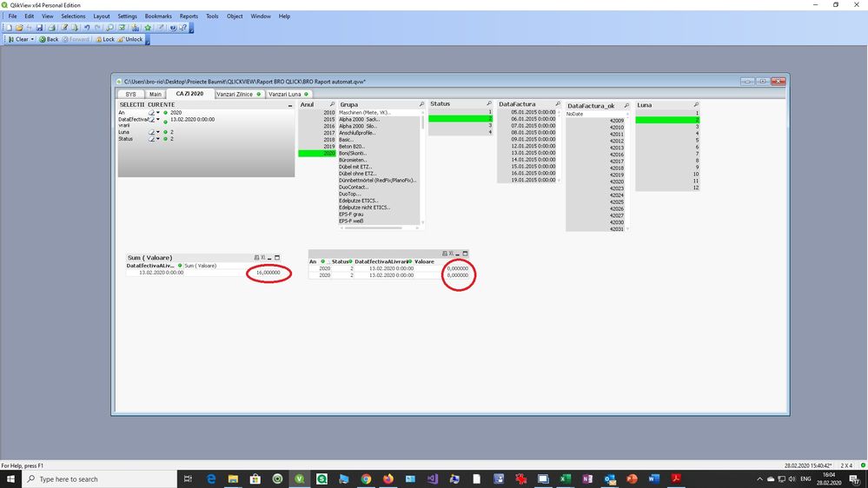
Task: Click the Unlock button
Action: tap(130, 39)
